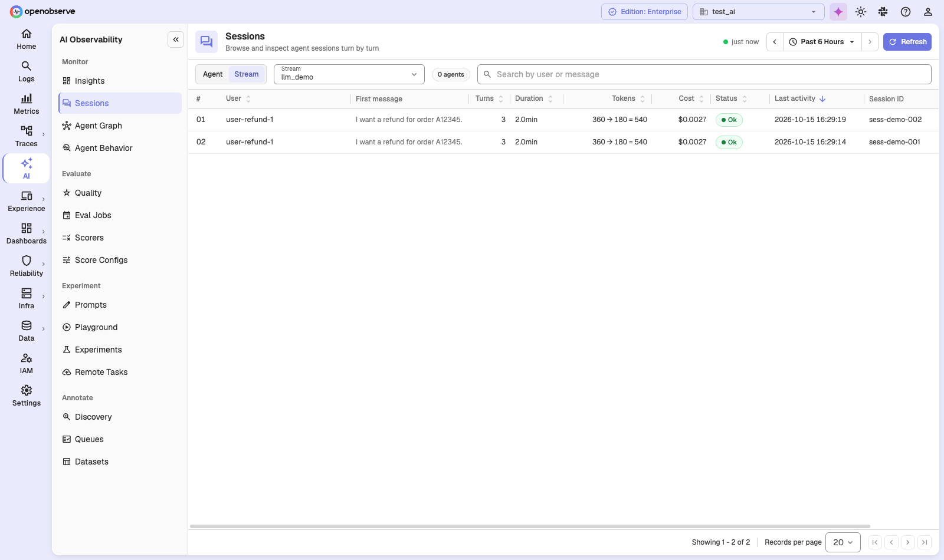Screen dimensions: 944x560
Task: Focus the search by user field
Action: click(704, 74)
